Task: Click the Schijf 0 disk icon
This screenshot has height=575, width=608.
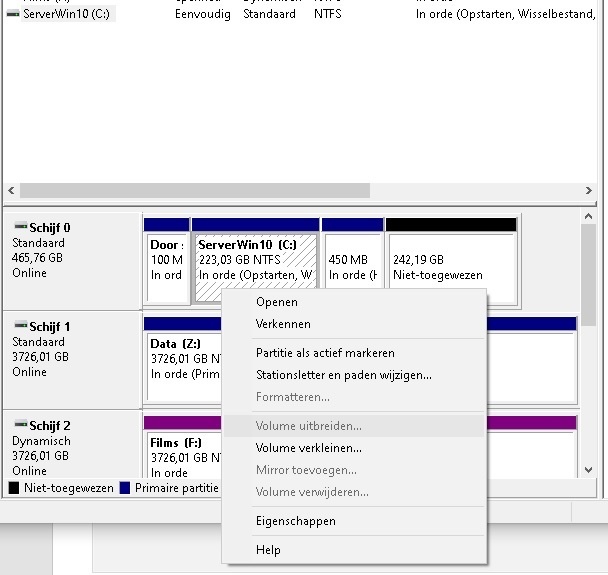Action: [x=21, y=226]
